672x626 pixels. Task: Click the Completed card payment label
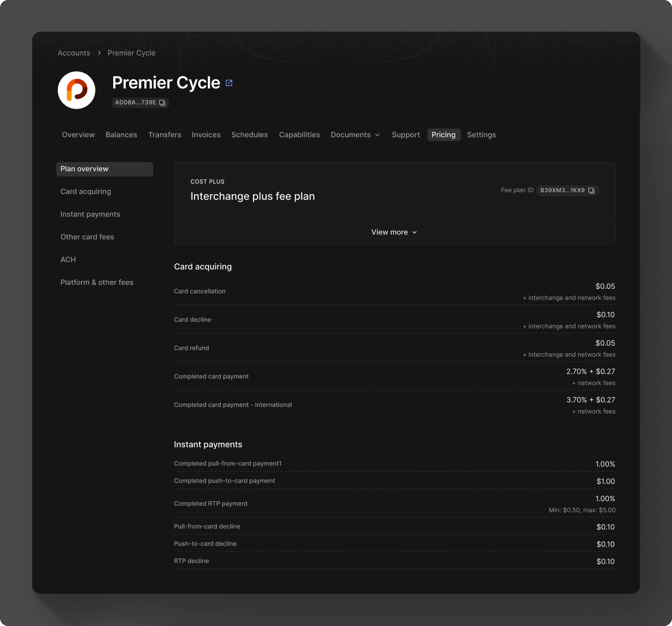[211, 376]
